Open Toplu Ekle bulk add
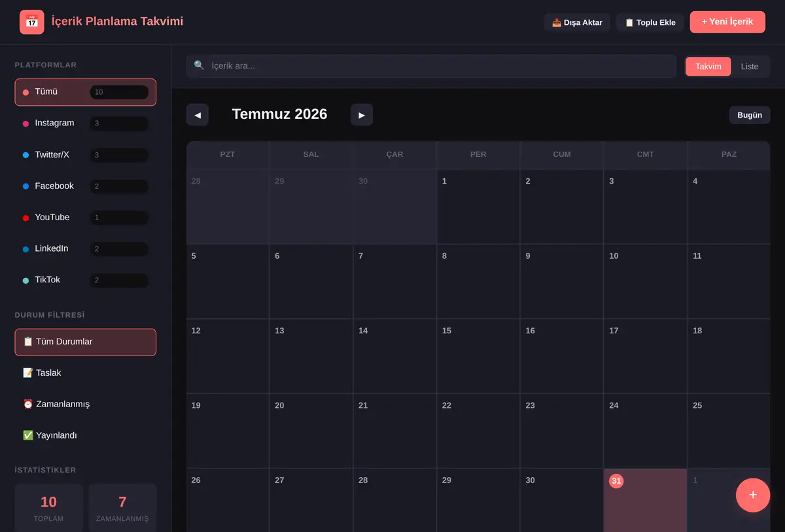Screen dimensions: 785x532 [650, 22]
